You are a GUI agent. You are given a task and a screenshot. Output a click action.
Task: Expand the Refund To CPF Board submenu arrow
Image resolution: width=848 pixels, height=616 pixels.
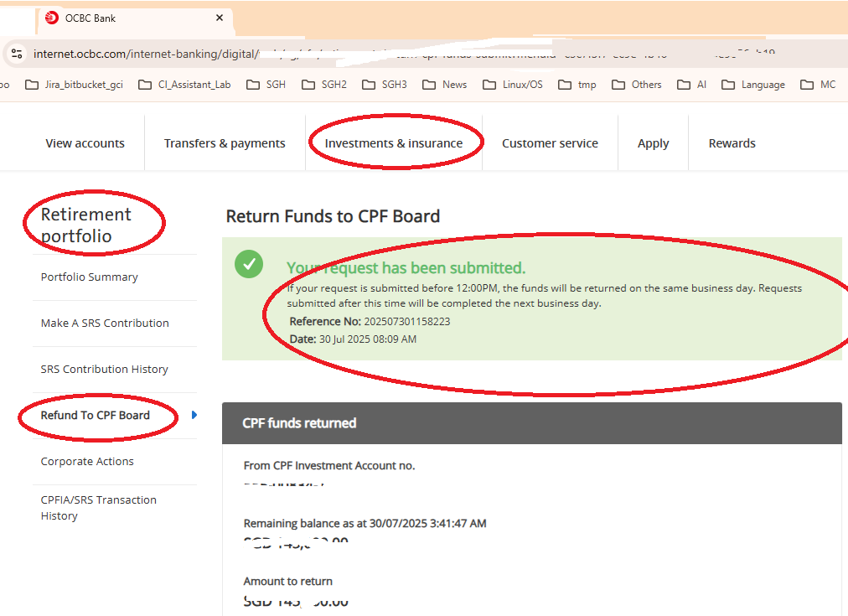tap(194, 415)
